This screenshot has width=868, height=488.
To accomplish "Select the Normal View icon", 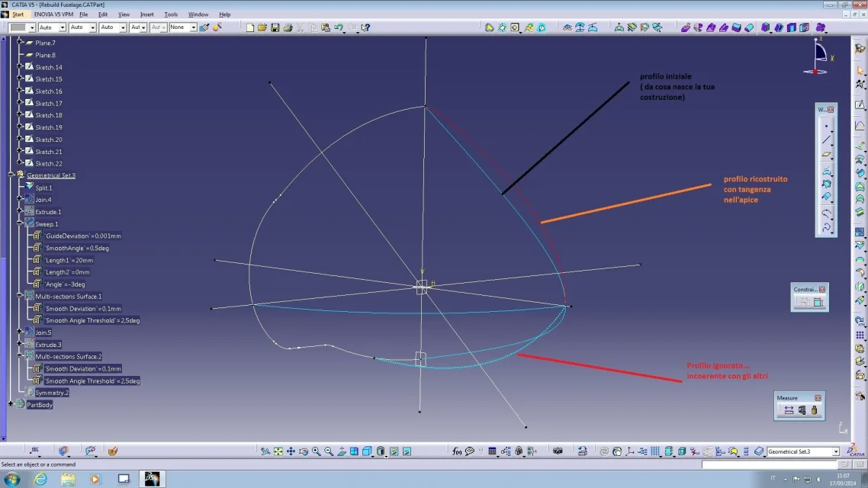I will (342, 451).
